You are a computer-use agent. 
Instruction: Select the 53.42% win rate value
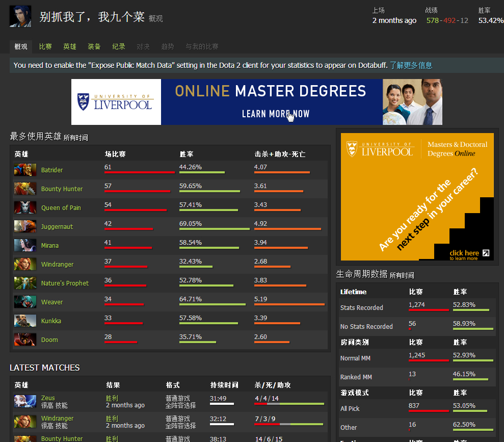(491, 20)
